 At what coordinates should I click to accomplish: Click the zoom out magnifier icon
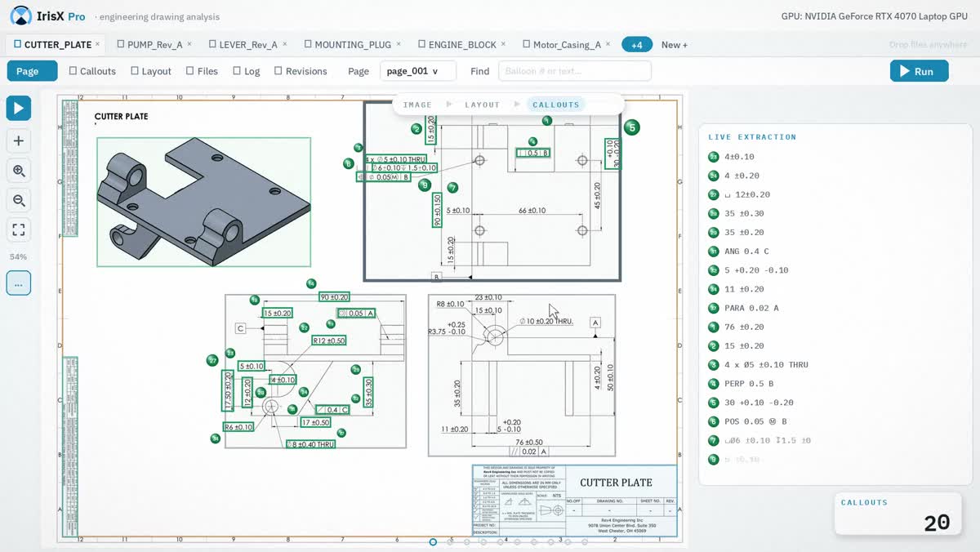pyautogui.click(x=19, y=200)
